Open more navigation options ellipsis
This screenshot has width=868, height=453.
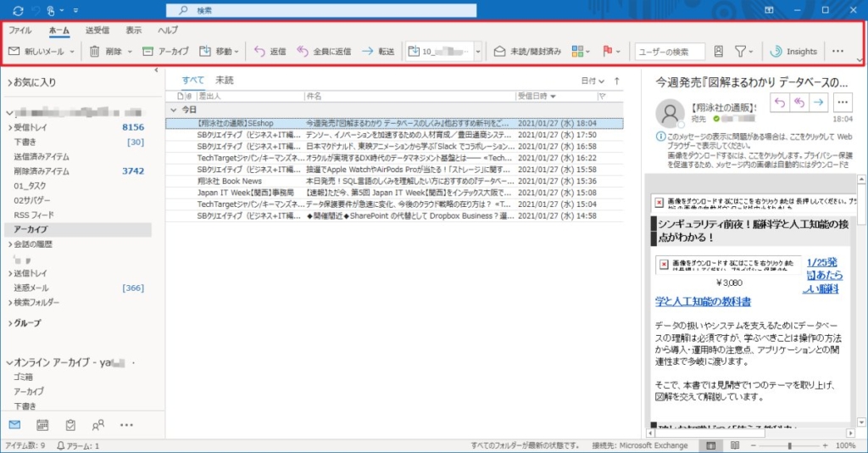pos(126,425)
